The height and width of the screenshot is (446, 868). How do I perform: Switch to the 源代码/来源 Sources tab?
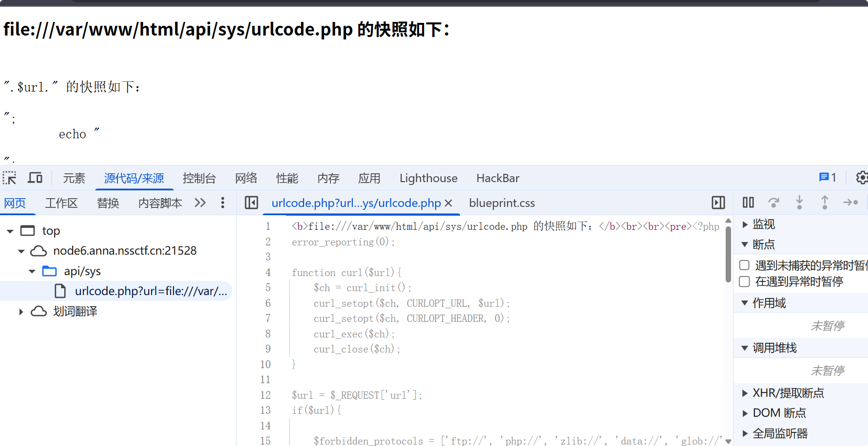134,178
